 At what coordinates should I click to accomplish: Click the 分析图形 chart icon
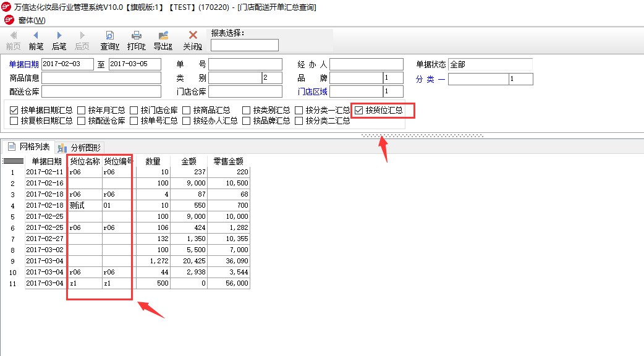coord(62,148)
